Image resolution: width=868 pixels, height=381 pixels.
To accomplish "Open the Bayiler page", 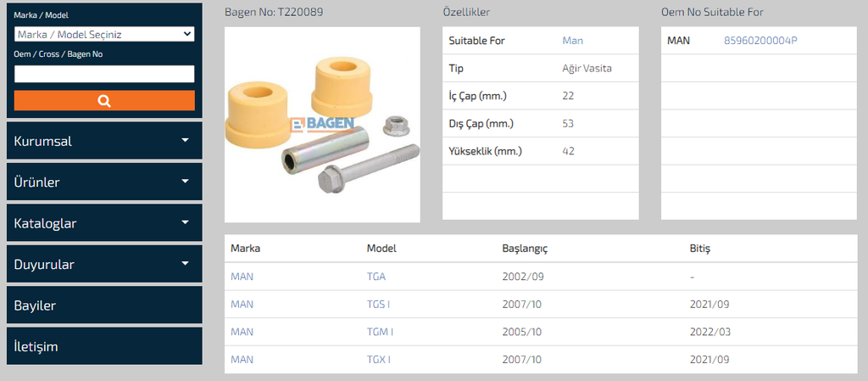I will (104, 305).
